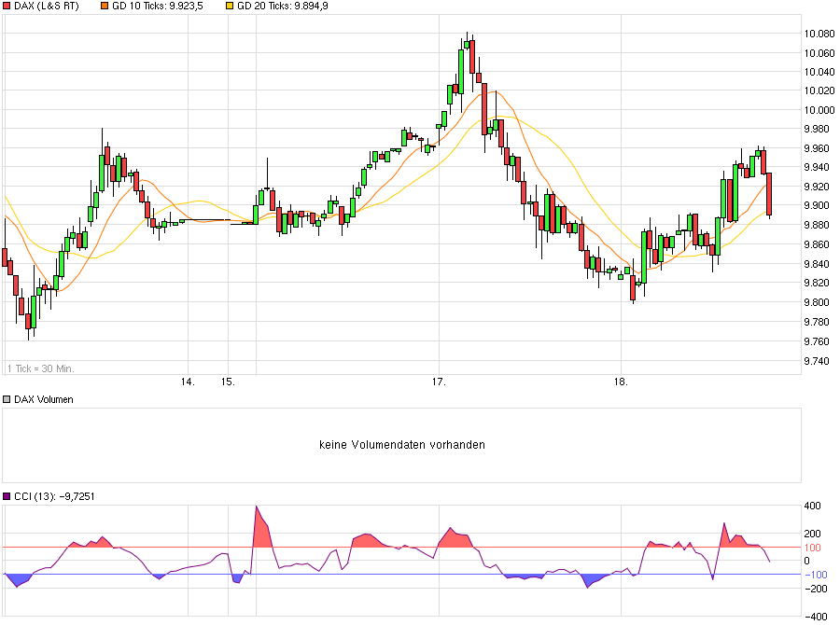840x625 pixels.
Task: Click date marker '14.' on time axis
Action: (x=188, y=382)
